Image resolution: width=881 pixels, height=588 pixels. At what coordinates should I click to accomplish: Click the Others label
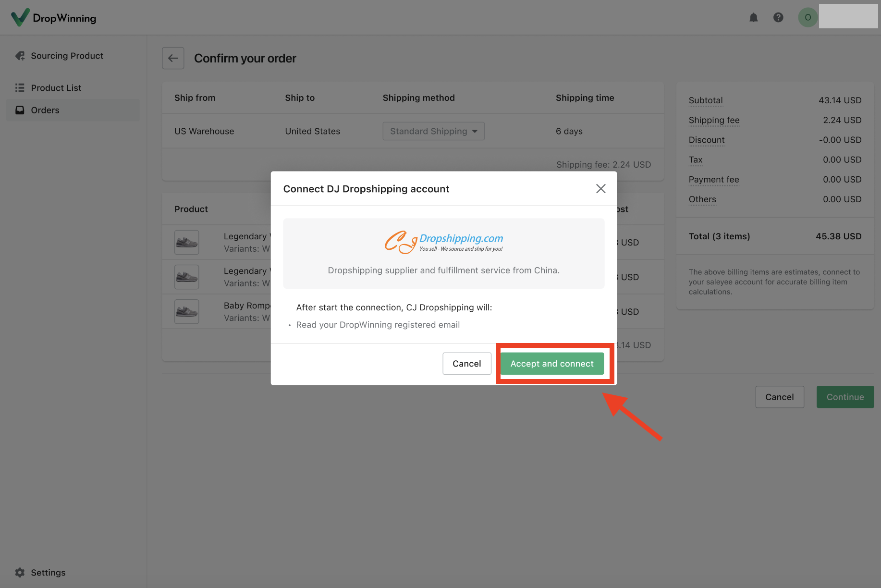(702, 199)
